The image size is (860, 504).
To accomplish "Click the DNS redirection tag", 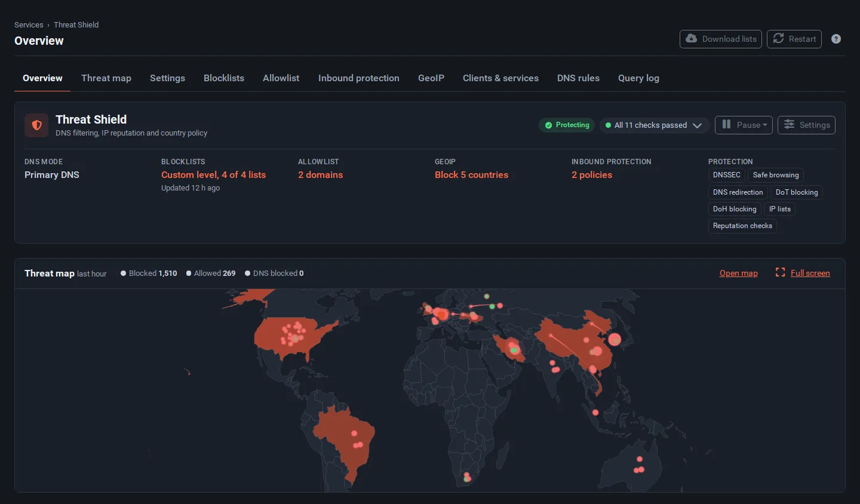I will click(x=738, y=192).
